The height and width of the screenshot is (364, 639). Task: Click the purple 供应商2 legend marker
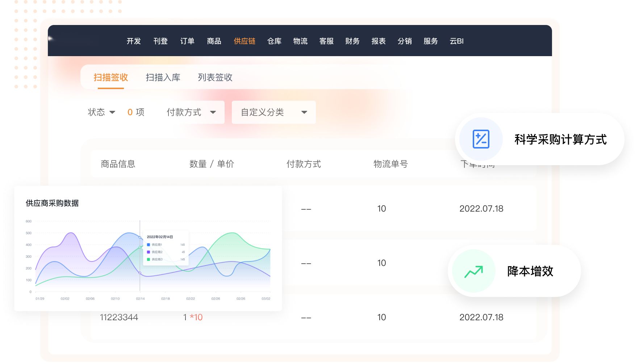tap(149, 252)
